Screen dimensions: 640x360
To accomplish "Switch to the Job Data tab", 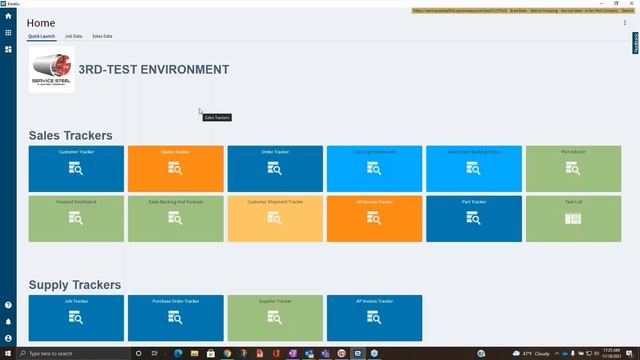I will 73,36.
